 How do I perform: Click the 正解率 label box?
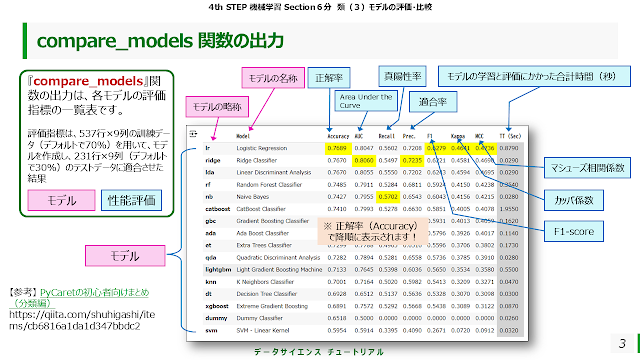(x=329, y=78)
